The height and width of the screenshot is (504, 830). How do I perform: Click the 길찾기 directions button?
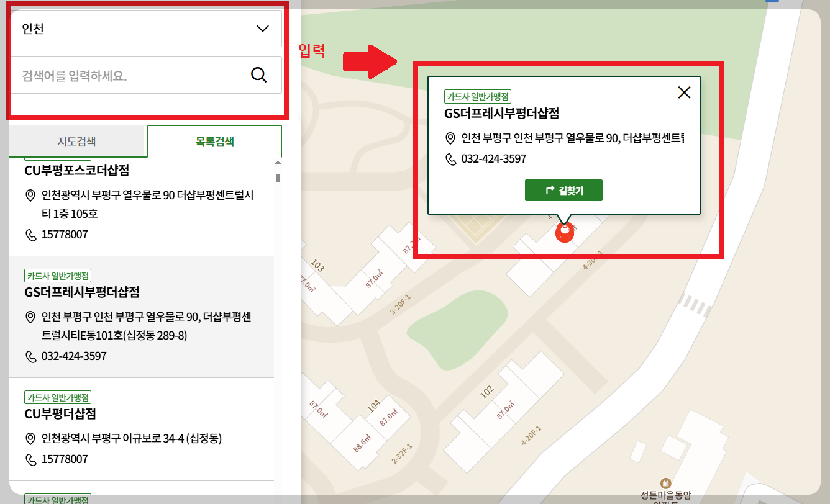pos(563,191)
